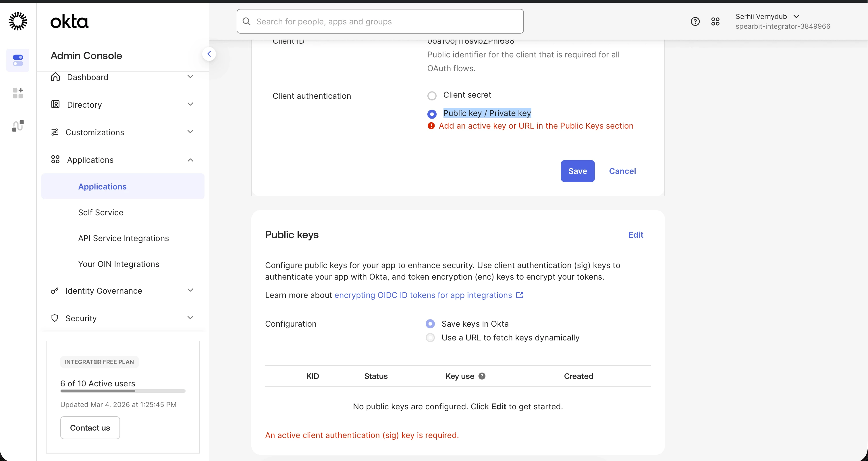Click the Key use help tooltip icon

pyautogui.click(x=482, y=376)
